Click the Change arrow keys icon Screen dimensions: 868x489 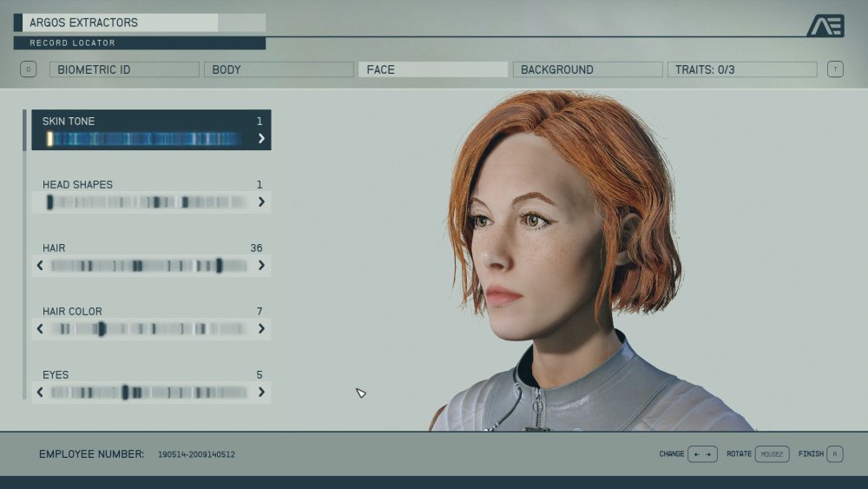tap(702, 454)
